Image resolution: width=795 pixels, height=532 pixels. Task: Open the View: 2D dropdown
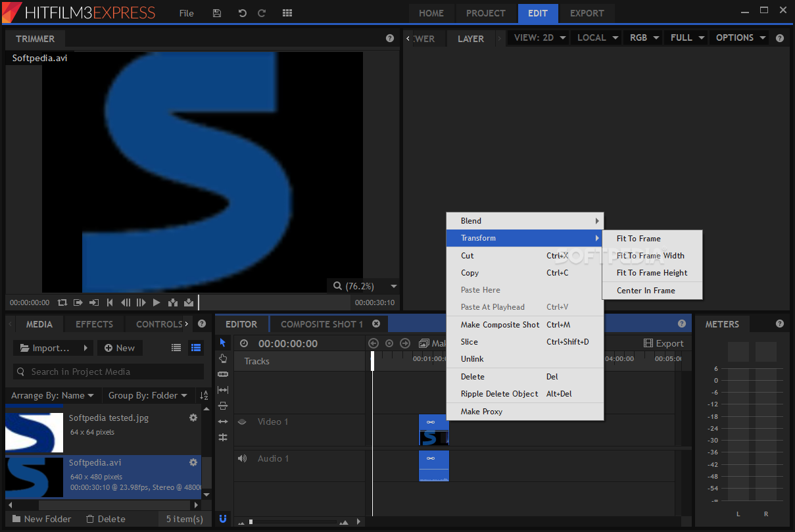[x=540, y=37]
